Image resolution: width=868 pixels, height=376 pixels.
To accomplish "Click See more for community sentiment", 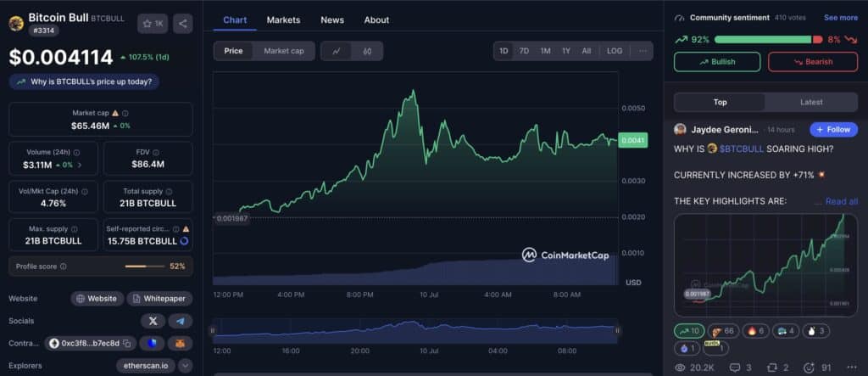I will click(x=840, y=18).
